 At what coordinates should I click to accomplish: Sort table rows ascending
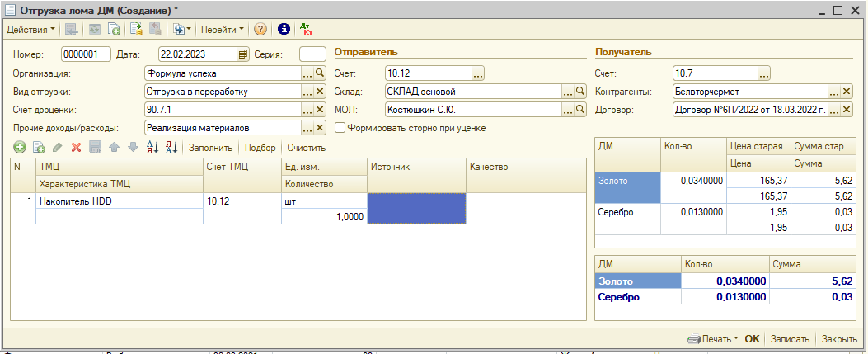tap(152, 148)
